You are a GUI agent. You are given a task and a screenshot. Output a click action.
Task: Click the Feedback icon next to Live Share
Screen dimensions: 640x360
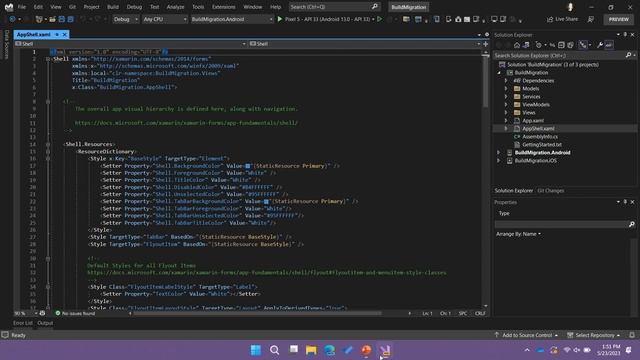pos(591,19)
